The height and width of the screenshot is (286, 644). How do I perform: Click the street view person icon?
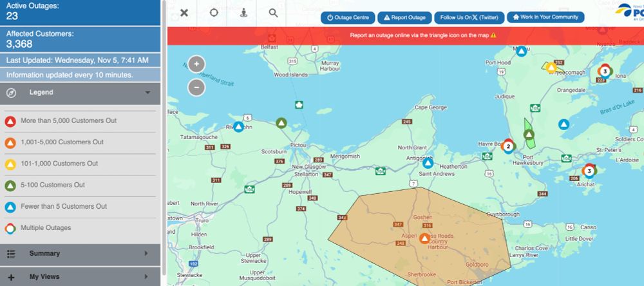click(x=243, y=13)
